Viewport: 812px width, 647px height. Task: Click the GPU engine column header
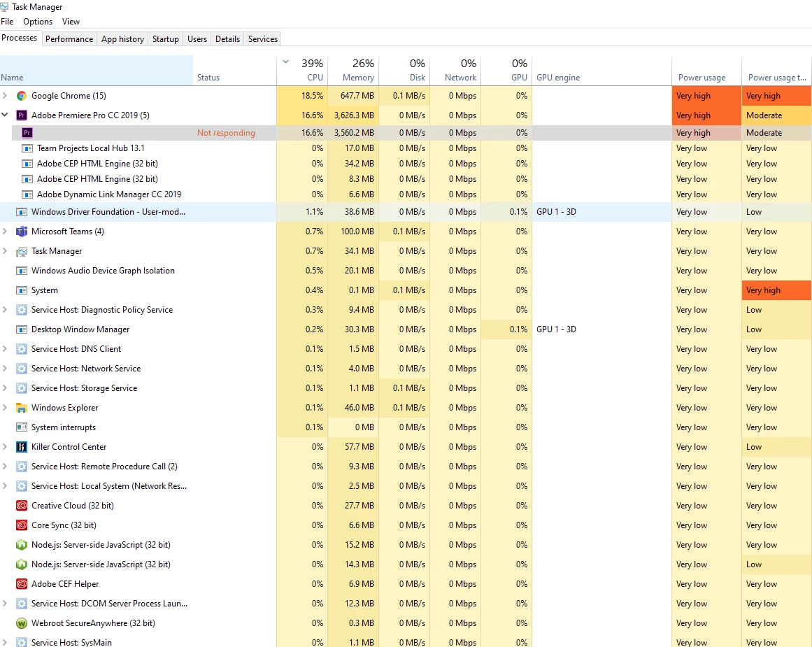click(601, 71)
